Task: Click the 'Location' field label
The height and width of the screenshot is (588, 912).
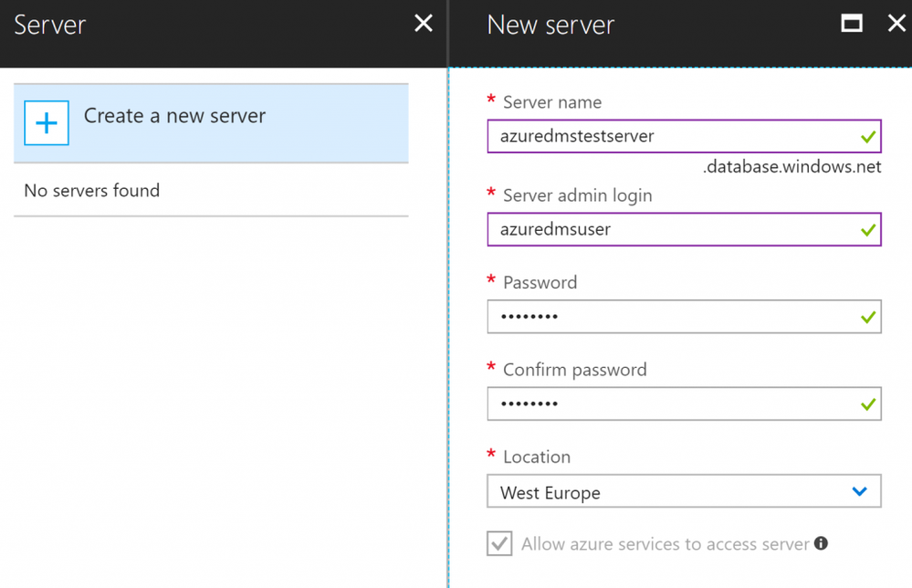Action: coord(537,457)
